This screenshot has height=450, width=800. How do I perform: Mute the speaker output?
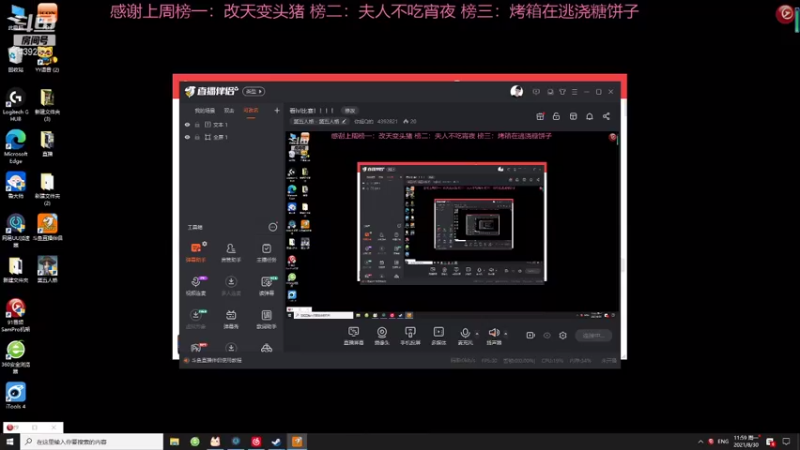pos(493,336)
